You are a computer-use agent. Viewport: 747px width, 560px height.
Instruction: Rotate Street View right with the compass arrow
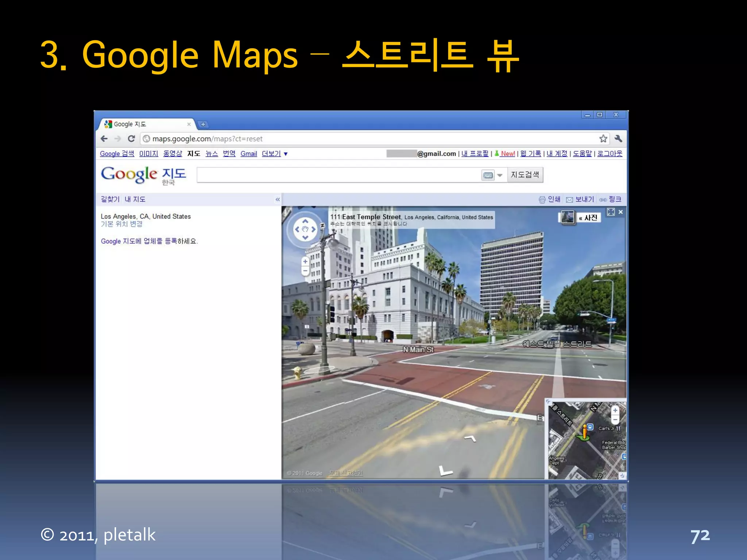313,229
